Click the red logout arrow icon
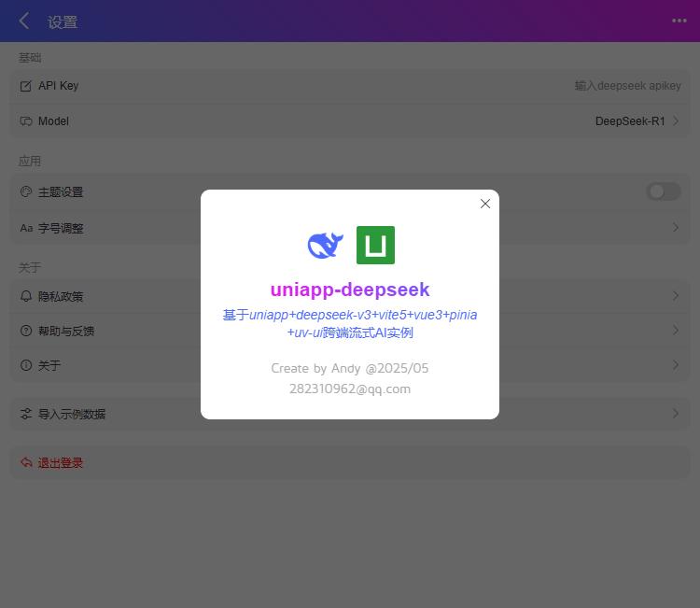Viewport: 700px width, 608px height. point(26,462)
